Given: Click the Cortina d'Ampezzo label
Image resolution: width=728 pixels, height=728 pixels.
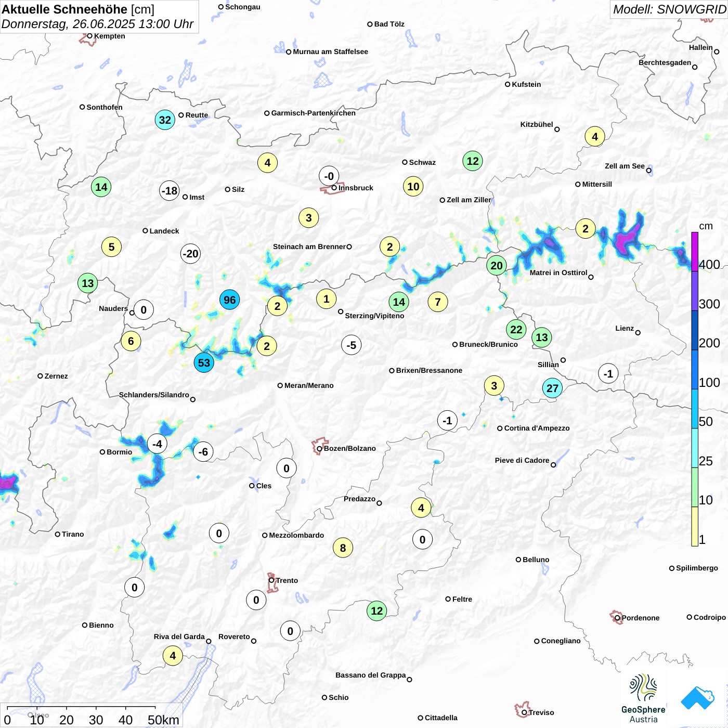Looking at the screenshot, I should pyautogui.click(x=537, y=428).
